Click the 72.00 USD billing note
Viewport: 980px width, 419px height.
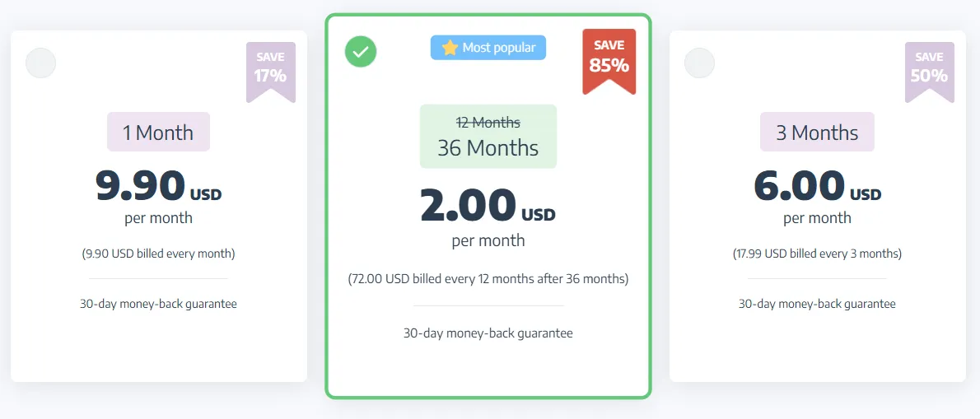coord(488,279)
